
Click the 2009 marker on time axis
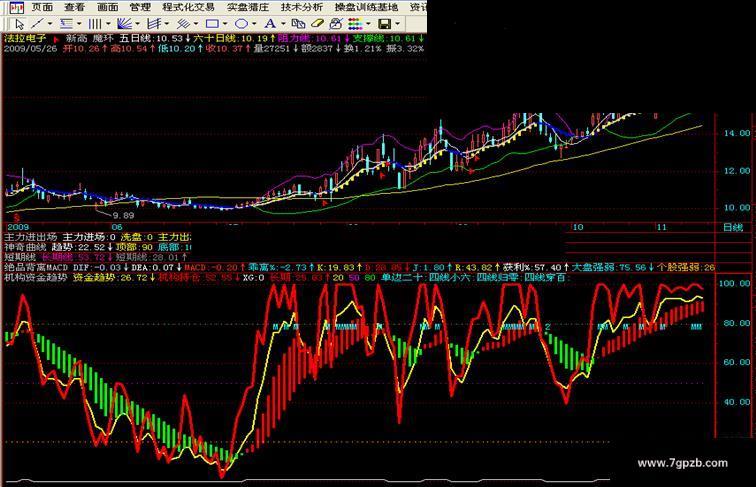click(x=18, y=227)
